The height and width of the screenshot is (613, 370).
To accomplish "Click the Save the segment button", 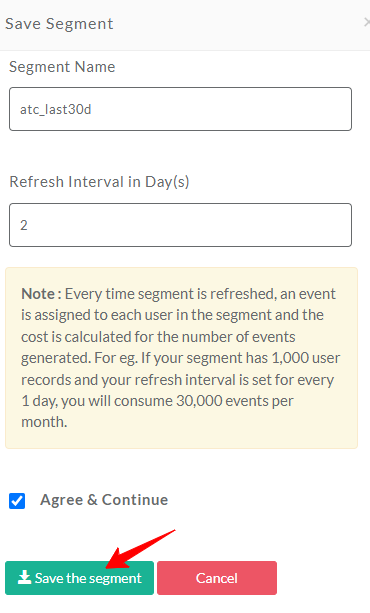I will pyautogui.click(x=79, y=578).
